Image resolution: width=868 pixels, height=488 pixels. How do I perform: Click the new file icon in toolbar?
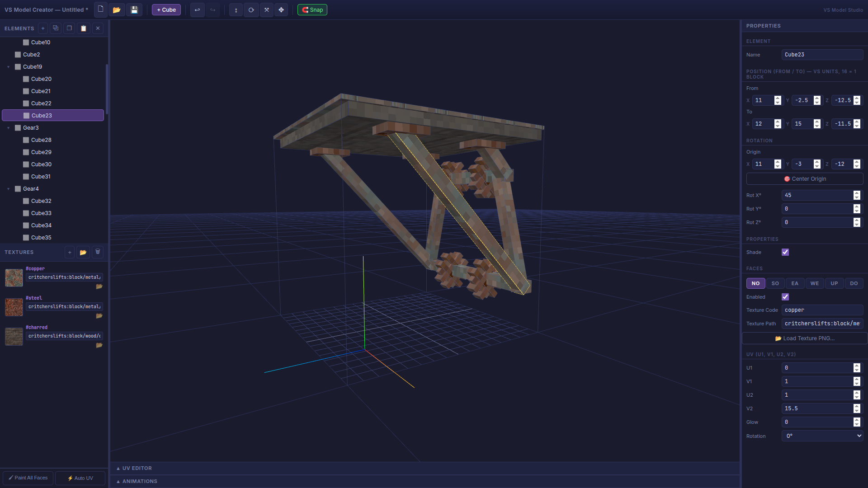tap(100, 9)
